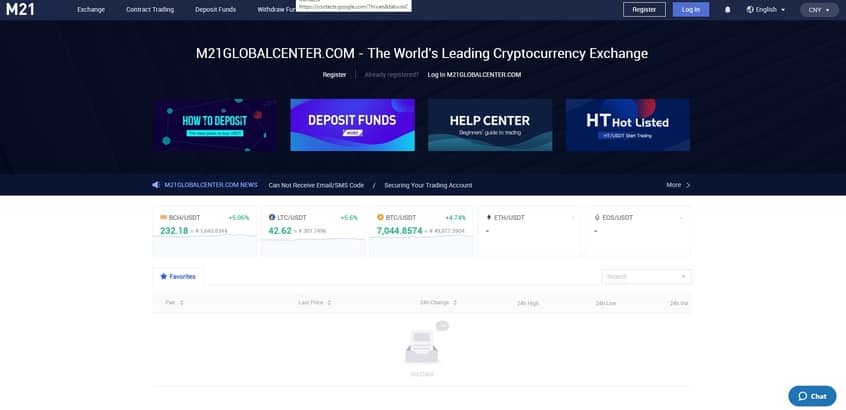The image size is (846, 410).
Task: Open the How To Deposit banner
Action: pos(215,125)
